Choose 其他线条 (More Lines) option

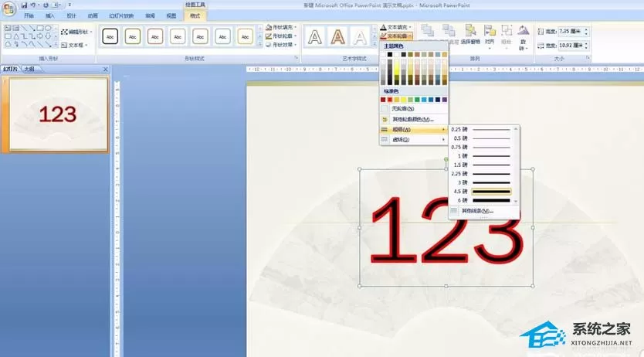[484, 211]
